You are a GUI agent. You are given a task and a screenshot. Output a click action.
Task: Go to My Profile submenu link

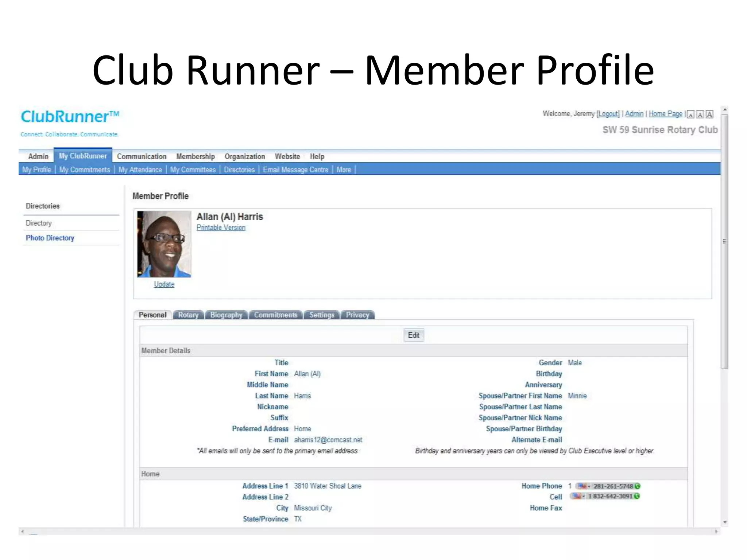coord(36,170)
